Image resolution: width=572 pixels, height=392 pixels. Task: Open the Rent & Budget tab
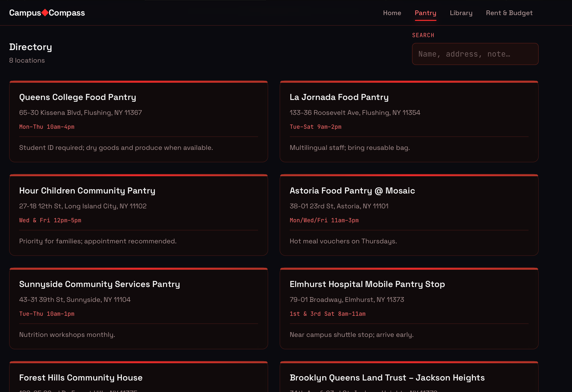pos(509,13)
